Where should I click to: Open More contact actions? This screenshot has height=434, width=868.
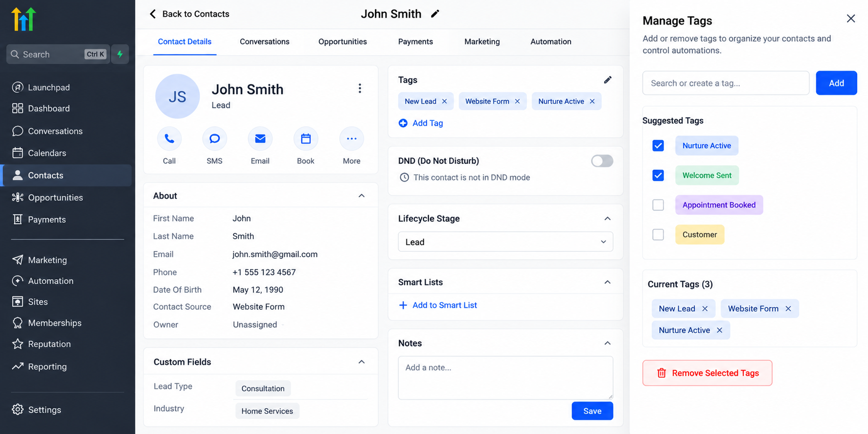click(351, 139)
